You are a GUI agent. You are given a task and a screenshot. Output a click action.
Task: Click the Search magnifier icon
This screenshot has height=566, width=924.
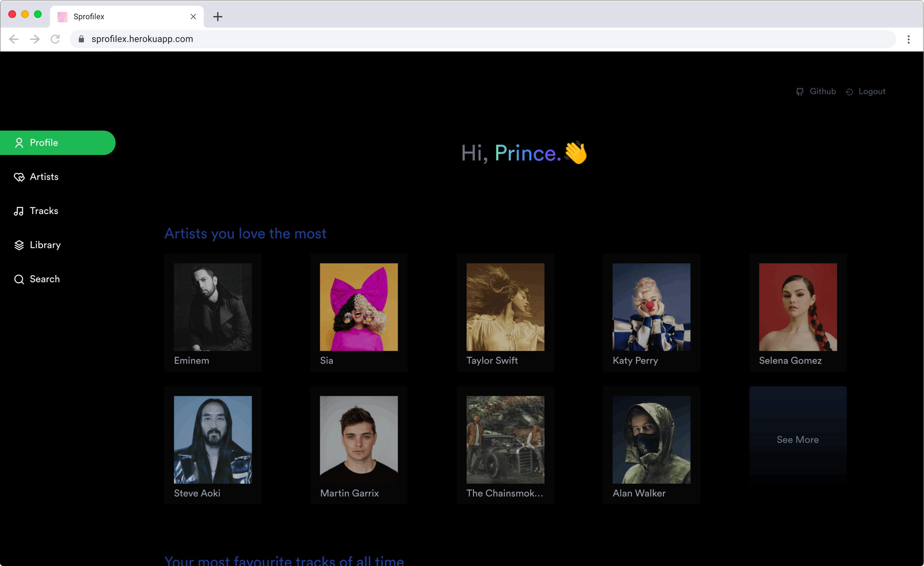pos(19,280)
